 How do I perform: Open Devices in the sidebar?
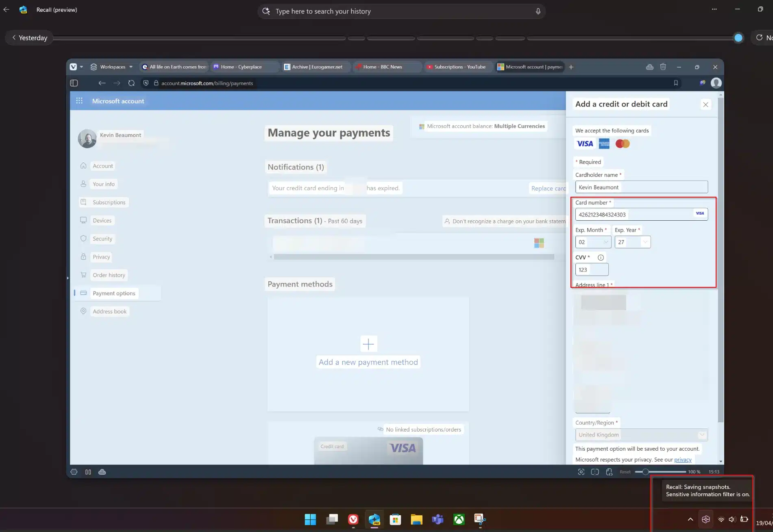[102, 221]
